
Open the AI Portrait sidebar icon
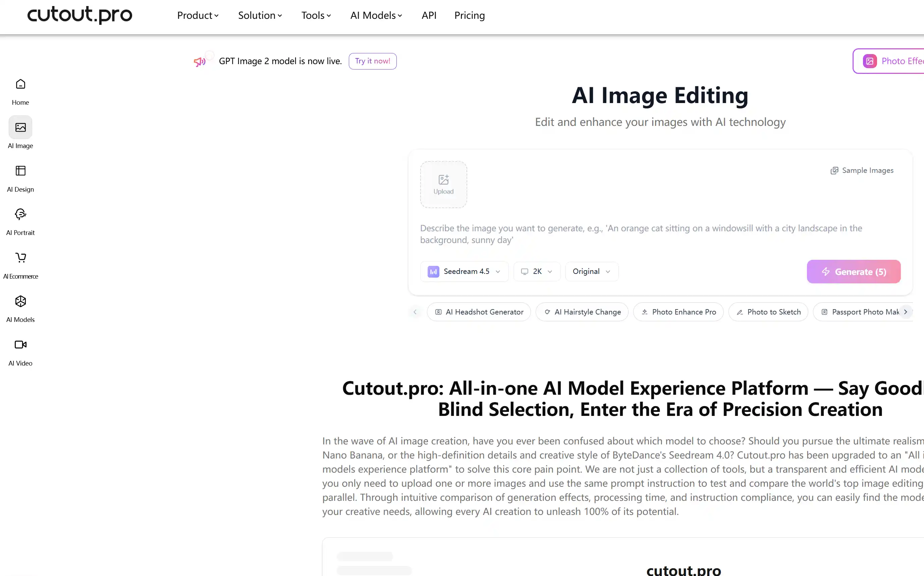(x=20, y=214)
